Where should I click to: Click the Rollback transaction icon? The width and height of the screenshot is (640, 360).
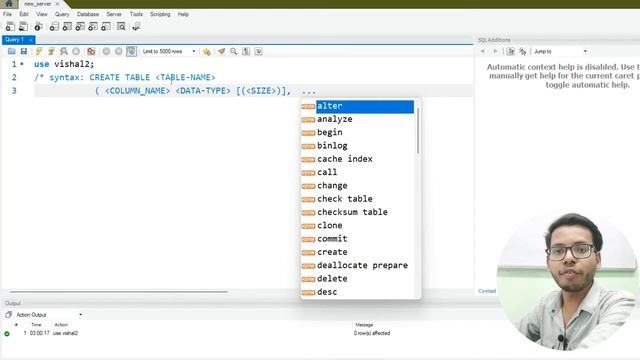(118, 51)
